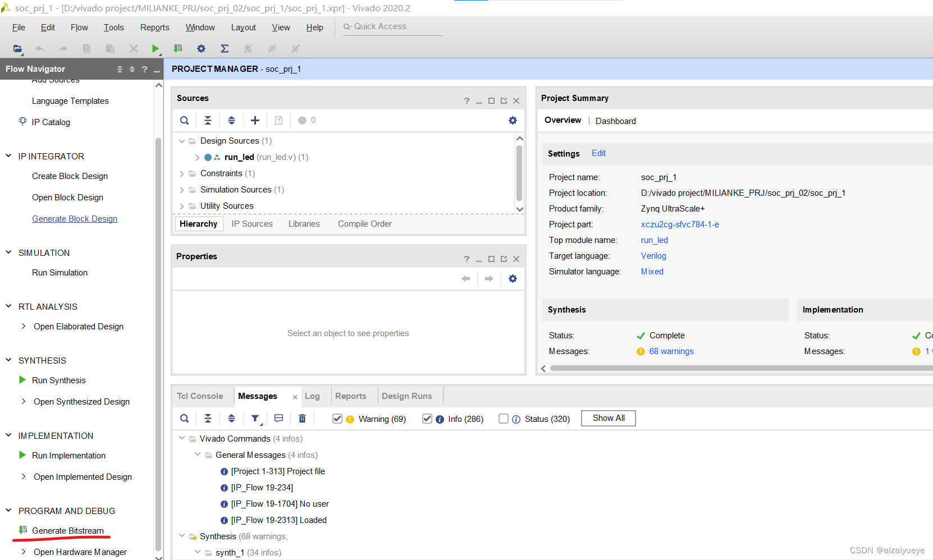933x560 pixels.
Task: Click the Properties panel forward arrow
Action: point(489,278)
